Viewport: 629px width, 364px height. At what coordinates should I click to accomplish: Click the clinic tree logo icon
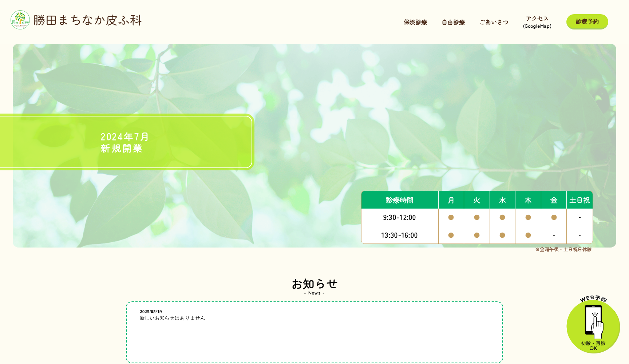20,20
